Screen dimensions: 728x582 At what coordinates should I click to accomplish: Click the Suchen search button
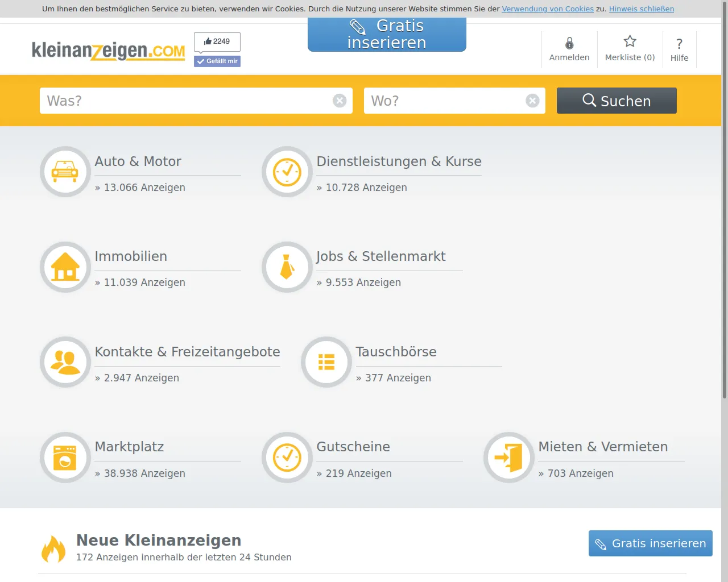[617, 101]
